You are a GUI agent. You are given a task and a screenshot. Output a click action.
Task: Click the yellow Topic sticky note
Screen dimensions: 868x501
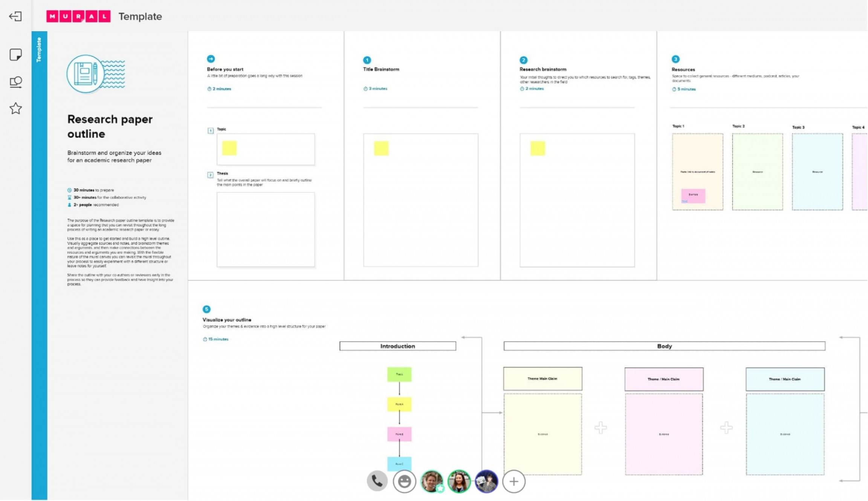pyautogui.click(x=229, y=148)
